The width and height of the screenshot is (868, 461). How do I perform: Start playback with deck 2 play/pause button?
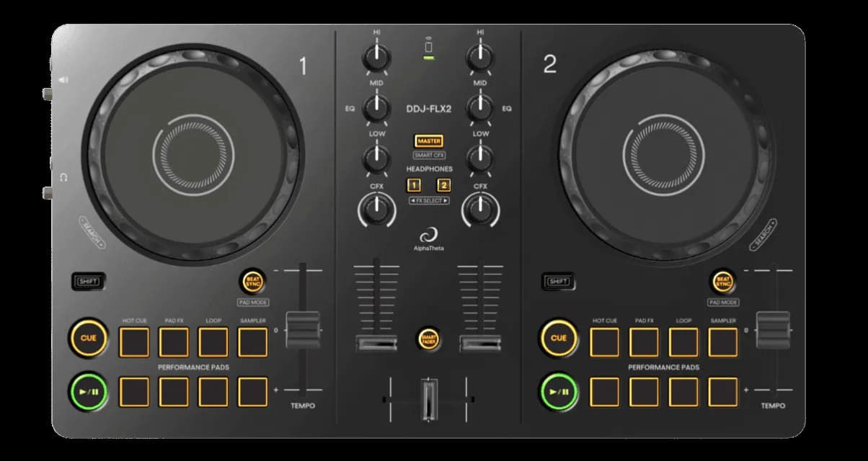point(559,392)
